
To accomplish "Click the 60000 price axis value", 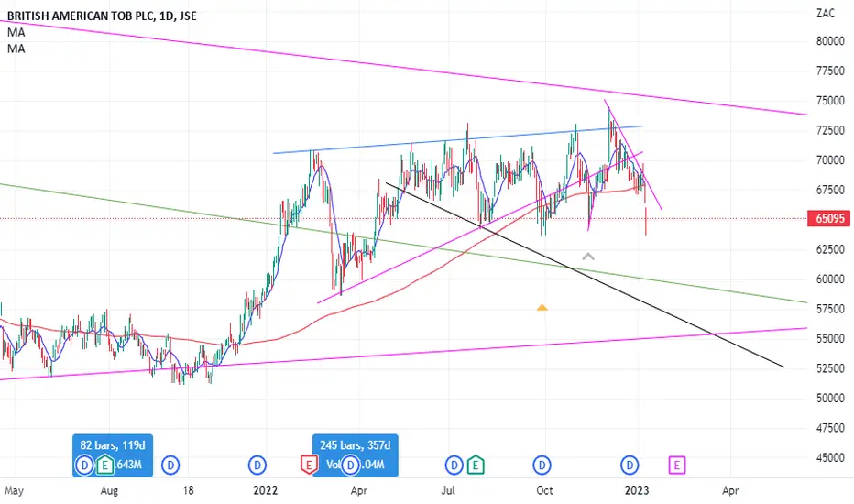I will pyautogui.click(x=830, y=279).
